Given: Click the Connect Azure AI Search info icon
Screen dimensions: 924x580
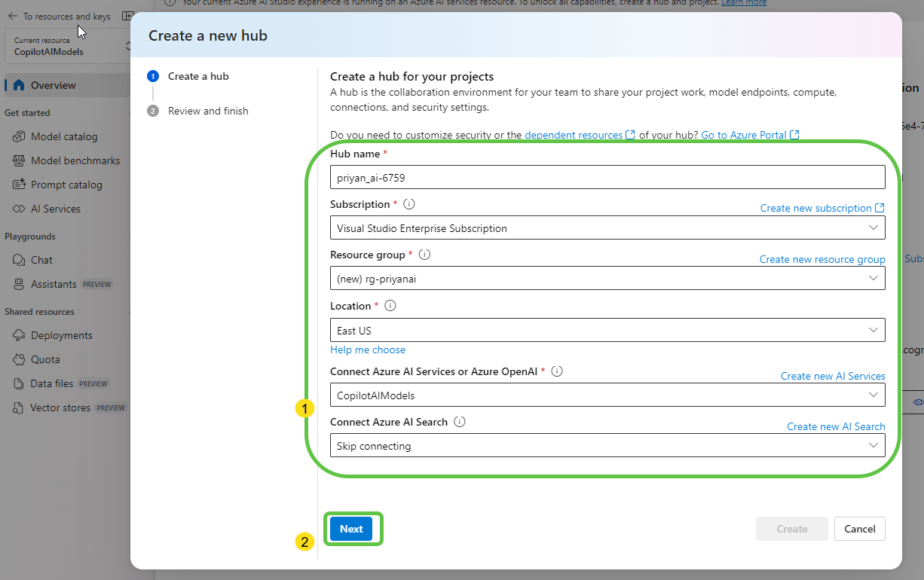Looking at the screenshot, I should 460,422.
